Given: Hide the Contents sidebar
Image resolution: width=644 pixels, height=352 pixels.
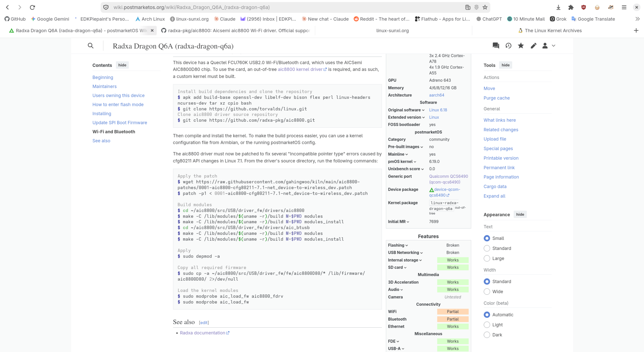Looking at the screenshot, I should coord(122,65).
